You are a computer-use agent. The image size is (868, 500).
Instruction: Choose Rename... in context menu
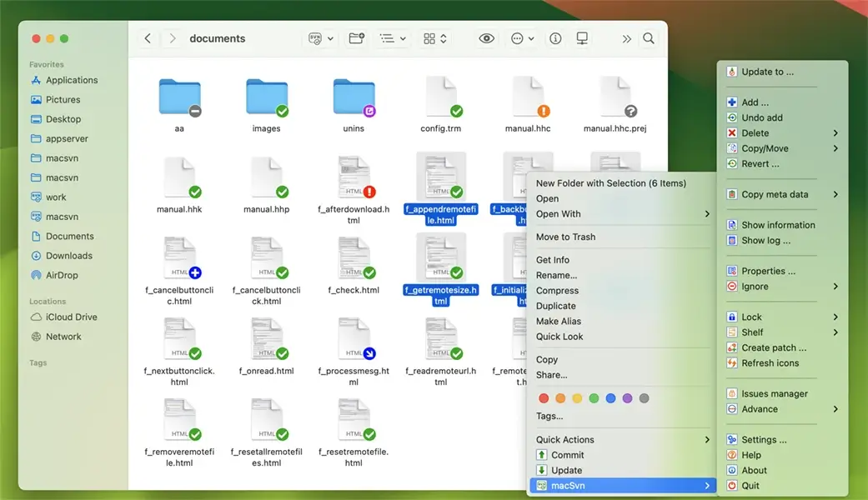coord(556,276)
